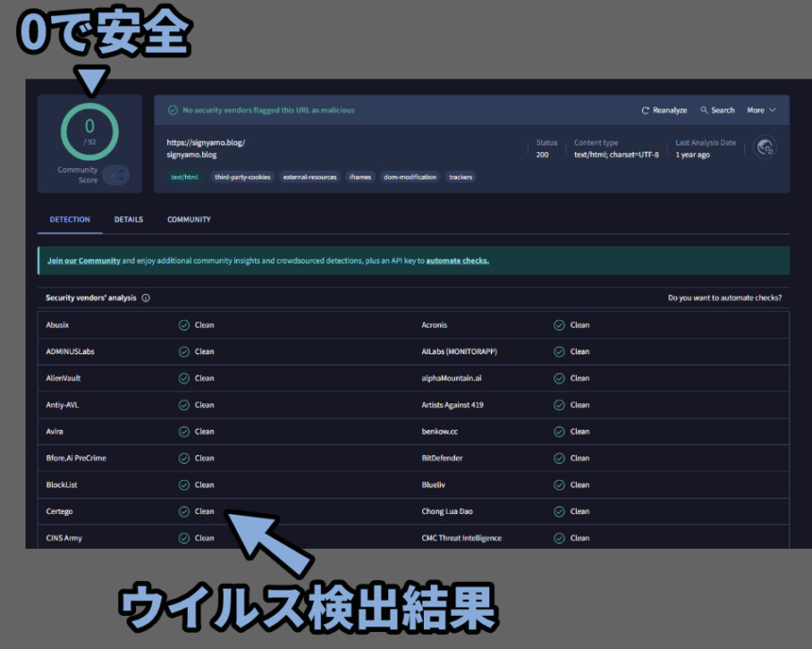The image size is (812, 649).
Task: Open the DETAILS tab
Action: (x=128, y=219)
